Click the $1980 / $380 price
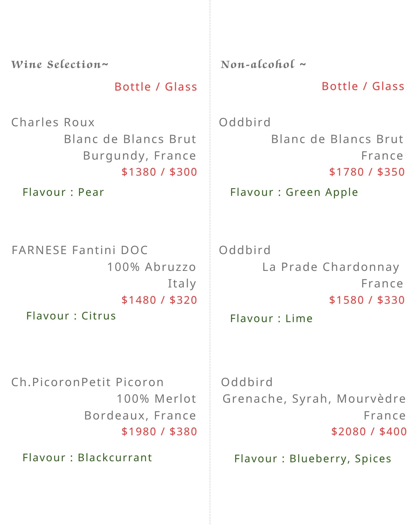The width and height of the screenshot is (420, 525). point(159,432)
